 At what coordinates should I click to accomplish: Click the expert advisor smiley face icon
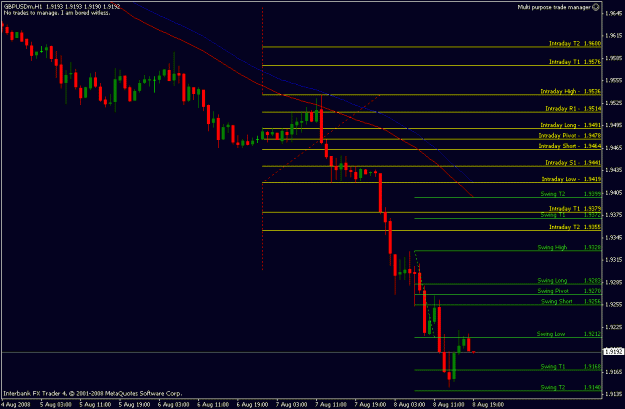coord(596,7)
